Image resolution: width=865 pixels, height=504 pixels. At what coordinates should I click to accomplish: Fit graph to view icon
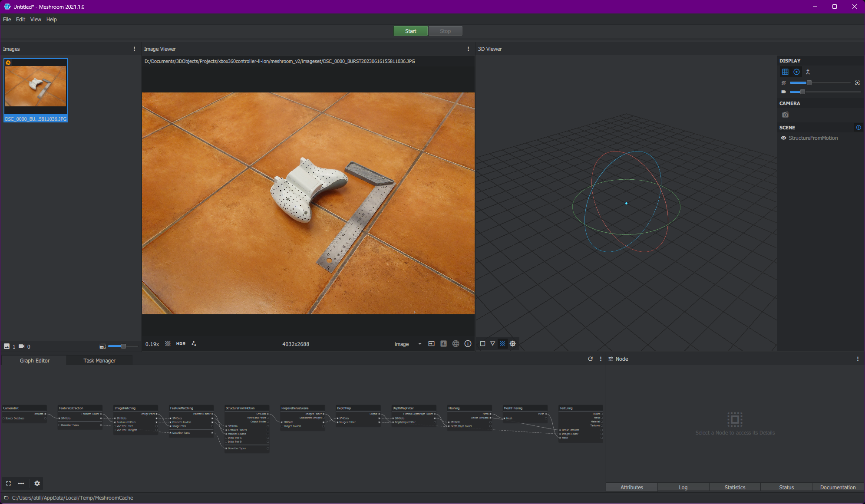8,483
